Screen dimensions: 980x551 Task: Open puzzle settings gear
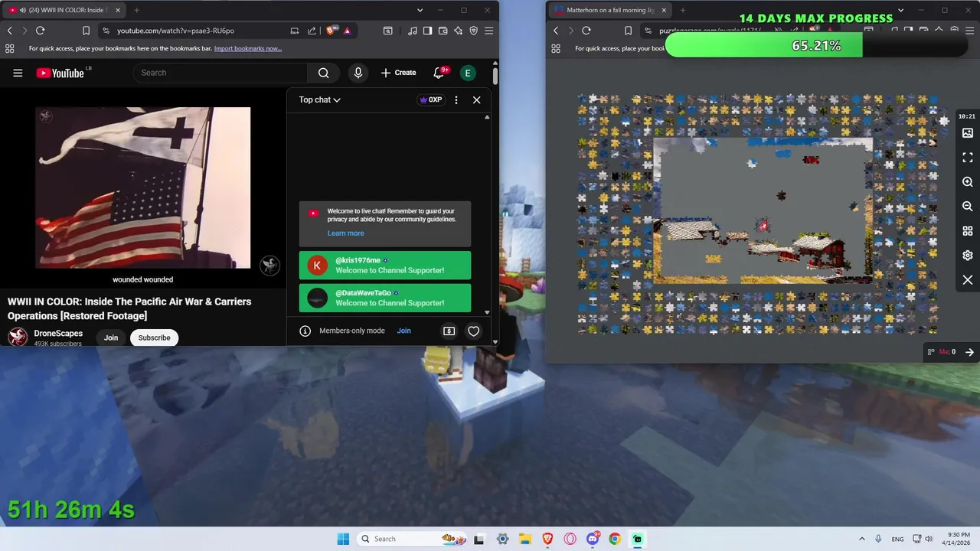(968, 256)
